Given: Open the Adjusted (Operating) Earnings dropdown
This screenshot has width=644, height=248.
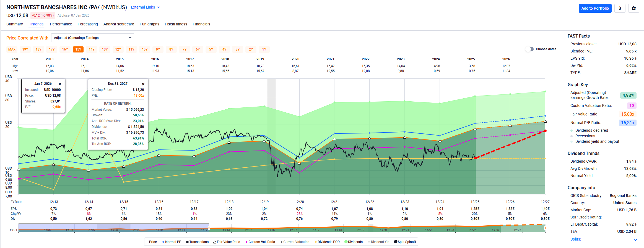Looking at the screenshot, I should click(93, 38).
